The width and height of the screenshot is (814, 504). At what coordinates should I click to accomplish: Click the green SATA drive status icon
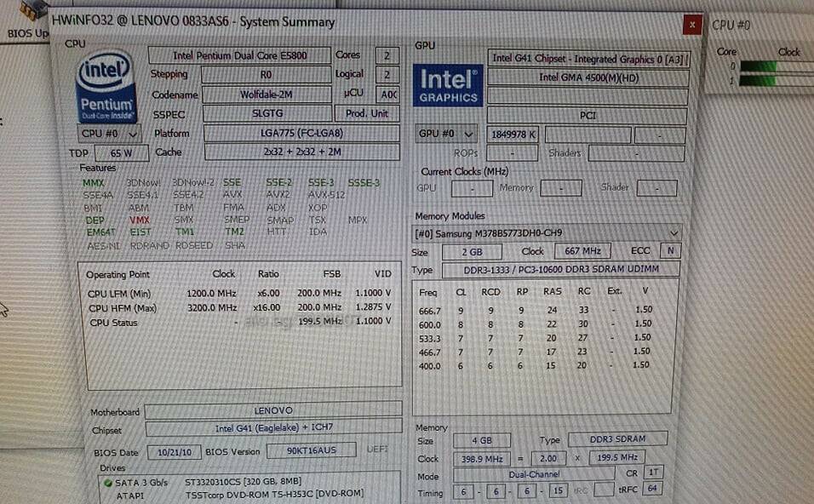coord(108,484)
